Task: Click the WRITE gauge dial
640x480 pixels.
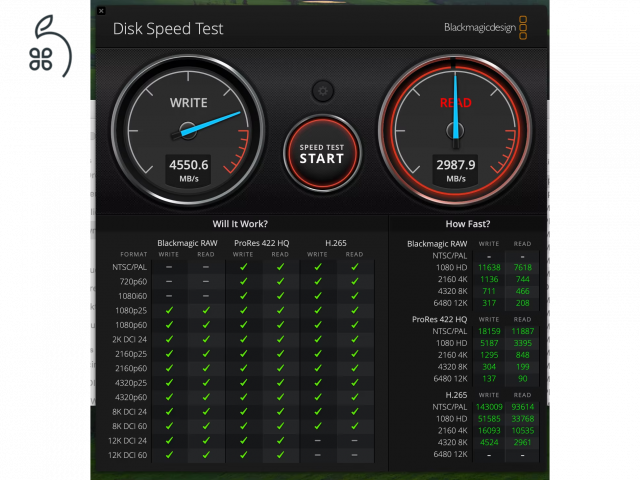Action: pyautogui.click(x=188, y=131)
